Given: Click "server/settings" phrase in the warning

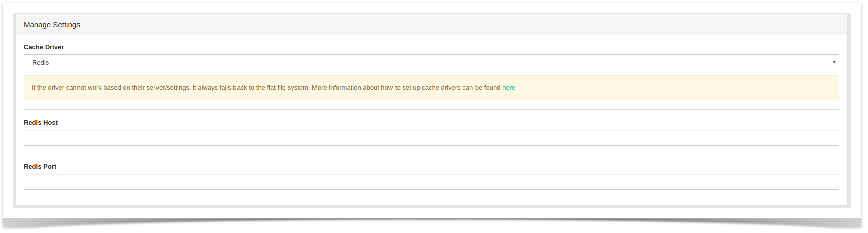Looking at the screenshot, I should tap(168, 88).
